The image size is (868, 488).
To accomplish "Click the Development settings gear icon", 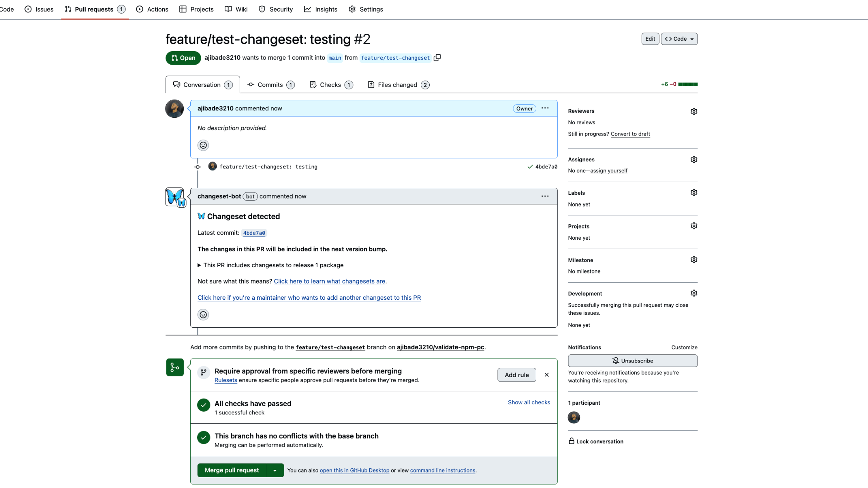I will coord(693,293).
